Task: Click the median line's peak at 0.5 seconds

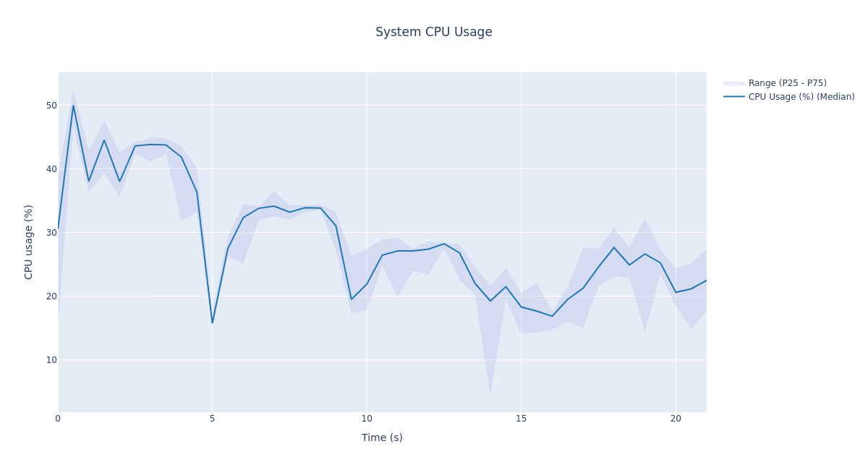Action: (73, 106)
